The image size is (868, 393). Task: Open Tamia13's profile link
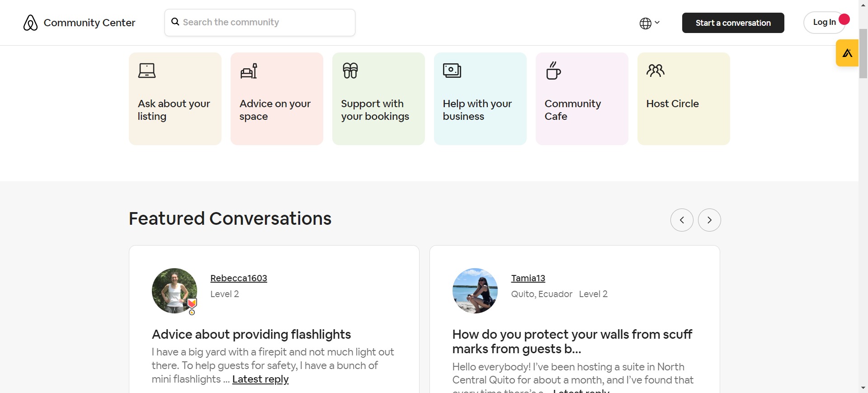[528, 278]
